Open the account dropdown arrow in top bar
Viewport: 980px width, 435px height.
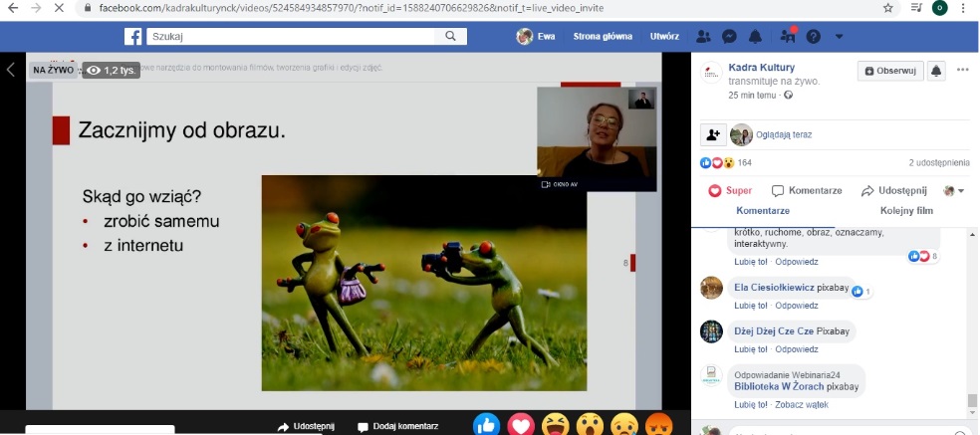840,37
